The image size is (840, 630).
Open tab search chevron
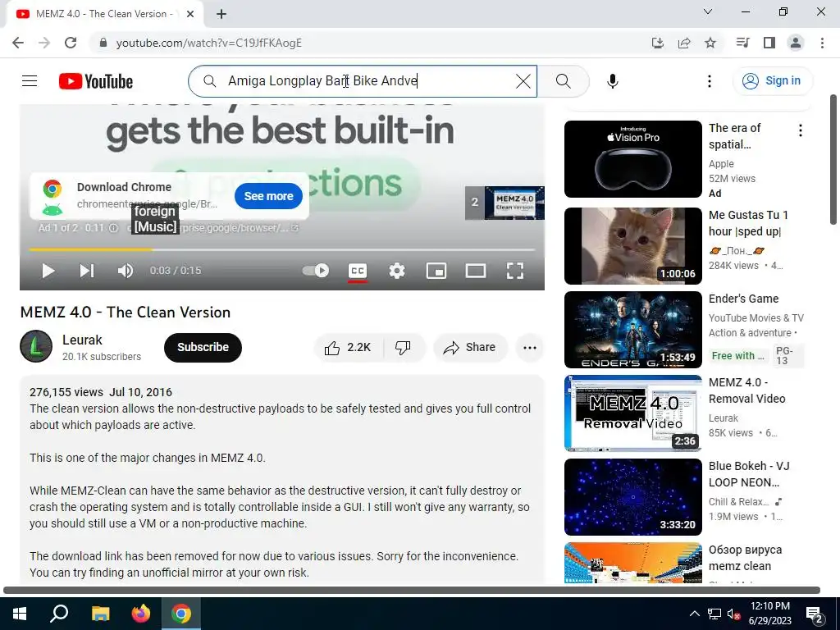(x=708, y=11)
